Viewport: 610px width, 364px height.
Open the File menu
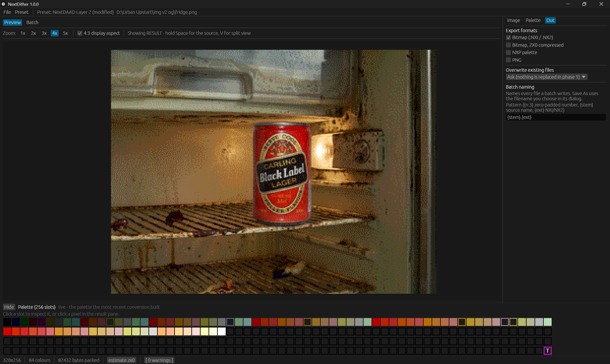pos(7,12)
